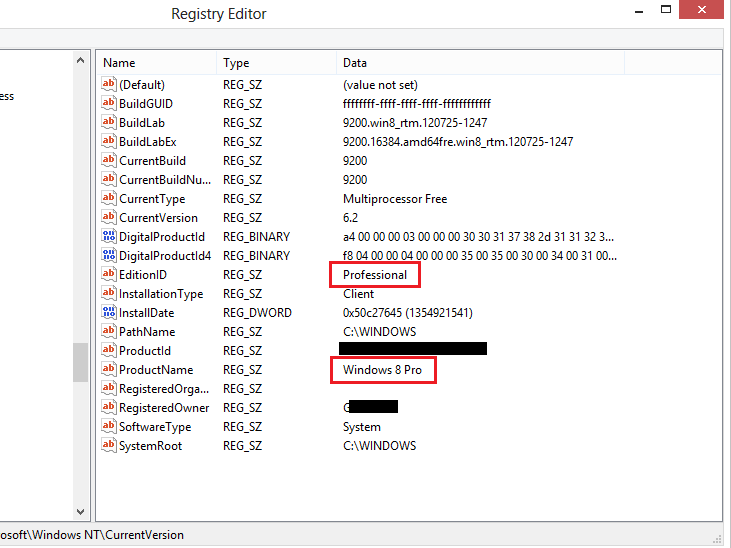731x548 pixels.
Task: Select the RegisteredOwner entry
Action: pos(164,408)
